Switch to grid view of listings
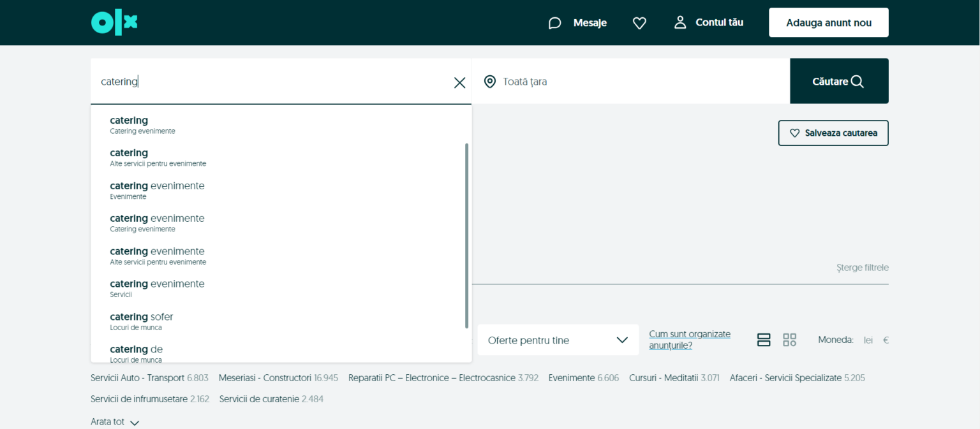The height and width of the screenshot is (429, 980). pyautogui.click(x=789, y=340)
